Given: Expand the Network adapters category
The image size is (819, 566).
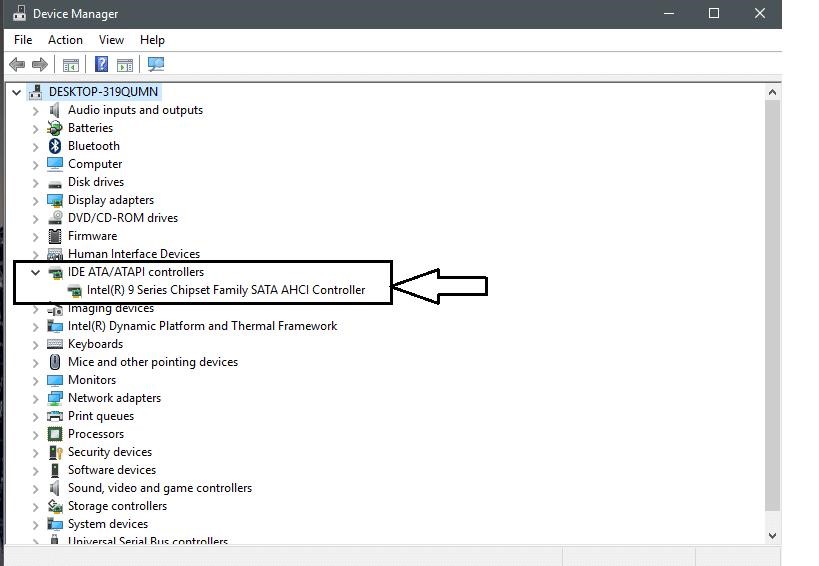Looking at the screenshot, I should (x=36, y=398).
